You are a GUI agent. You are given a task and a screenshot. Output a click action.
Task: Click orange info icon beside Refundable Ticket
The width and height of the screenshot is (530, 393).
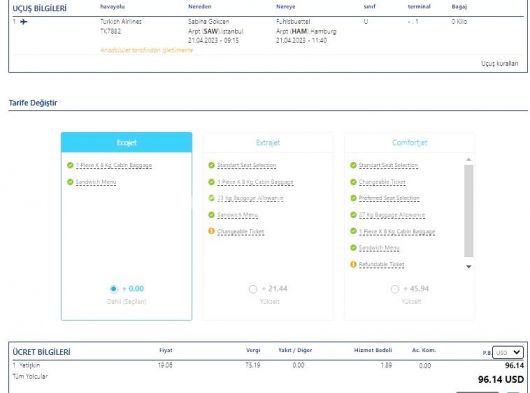(353, 264)
